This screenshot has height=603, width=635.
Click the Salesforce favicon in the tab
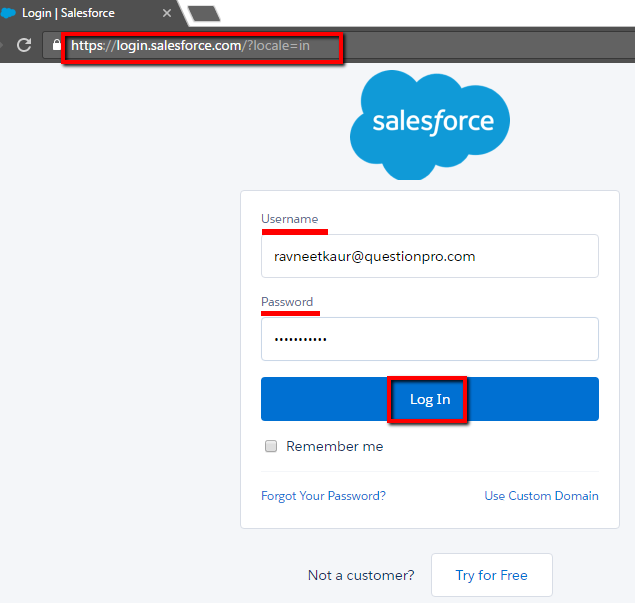8,13
